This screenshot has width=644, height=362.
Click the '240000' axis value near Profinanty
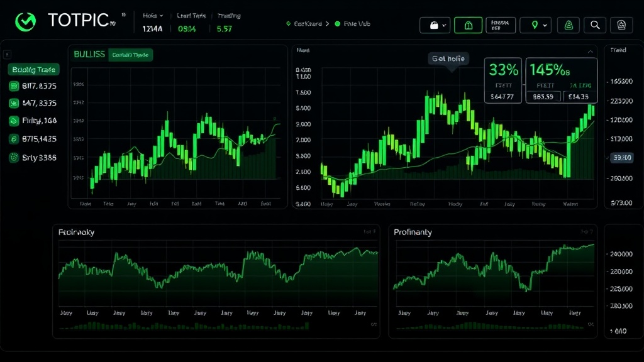pyautogui.click(x=621, y=254)
